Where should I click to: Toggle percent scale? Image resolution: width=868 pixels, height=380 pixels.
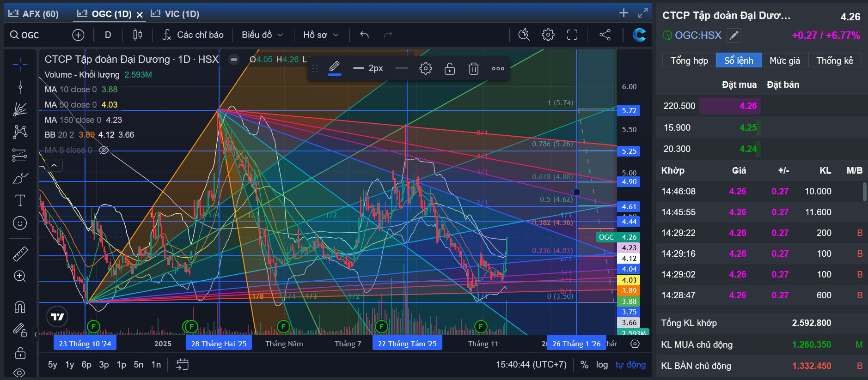584,365
